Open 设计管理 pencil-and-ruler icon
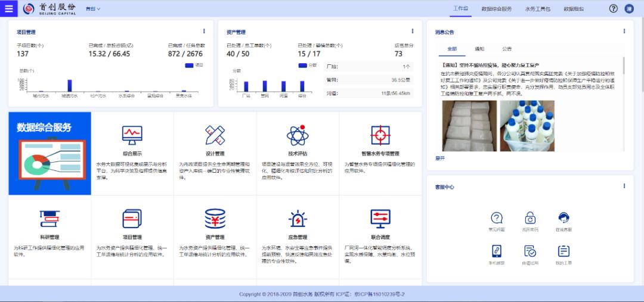 pyautogui.click(x=215, y=135)
